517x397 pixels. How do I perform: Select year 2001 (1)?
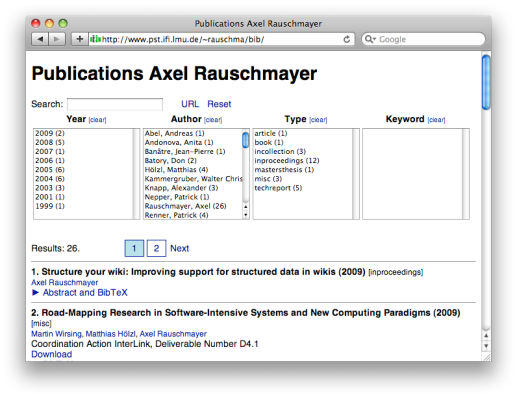pos(50,197)
